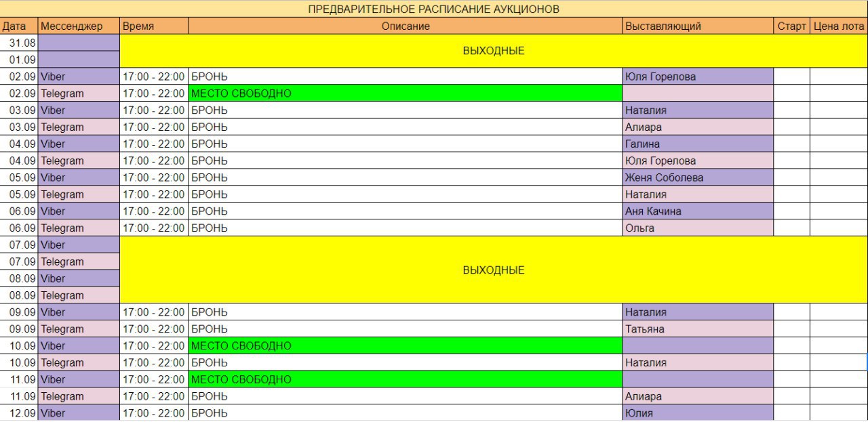The width and height of the screenshot is (868, 422).
Task: Click Наталия in the 09.09 Viber row
Action: [698, 312]
